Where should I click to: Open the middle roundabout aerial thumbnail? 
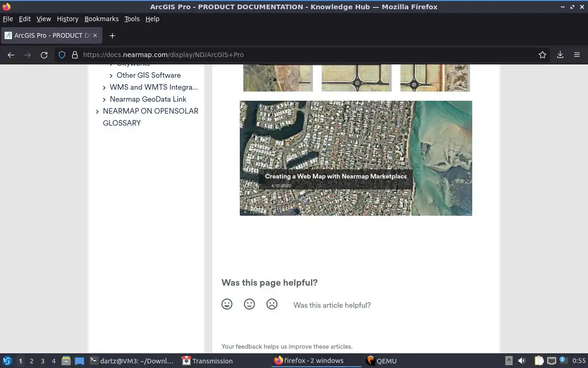click(356, 78)
